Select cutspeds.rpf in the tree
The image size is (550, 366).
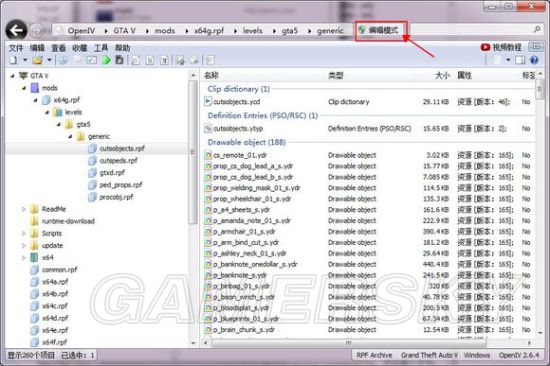118,161
